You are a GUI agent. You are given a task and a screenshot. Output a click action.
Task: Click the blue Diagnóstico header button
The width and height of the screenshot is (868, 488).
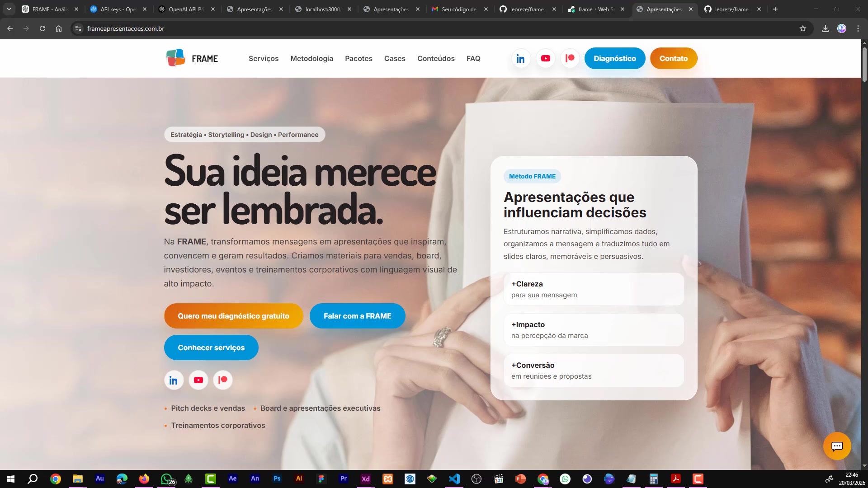[x=614, y=58]
